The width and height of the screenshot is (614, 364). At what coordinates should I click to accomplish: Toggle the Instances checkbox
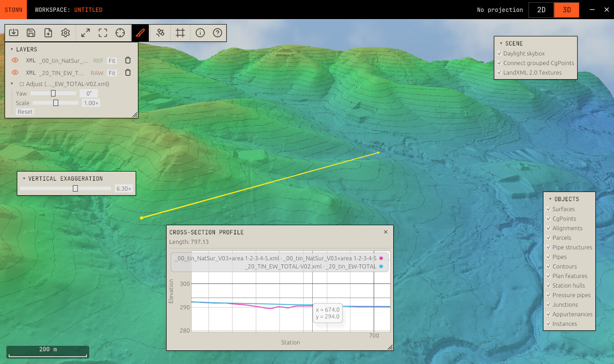point(548,324)
